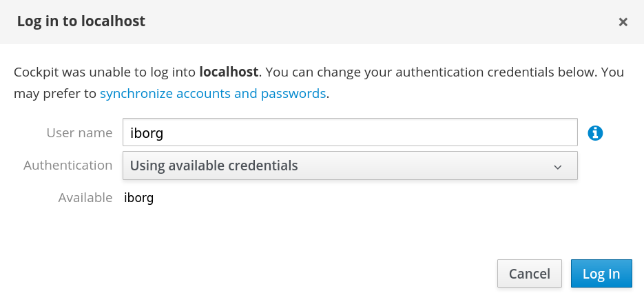
Task: Click the chevron arrow in Authentication dropdown
Action: (x=557, y=167)
